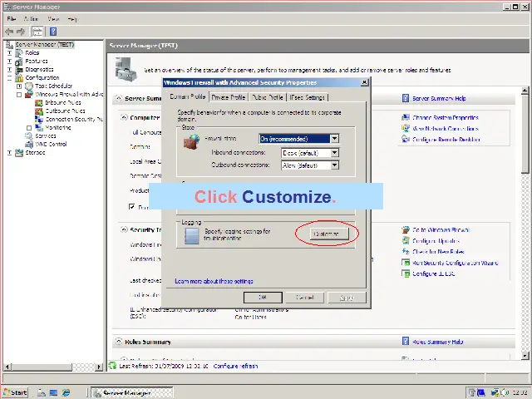The height and width of the screenshot is (399, 532).
Task: Click the Configuration icon in tree
Action: [19, 78]
